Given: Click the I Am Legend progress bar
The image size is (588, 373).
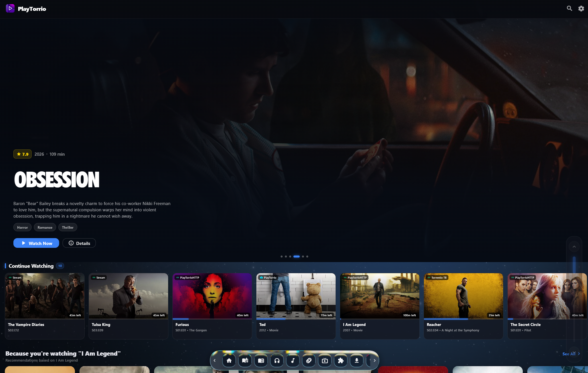Looking at the screenshot, I should [x=380, y=319].
